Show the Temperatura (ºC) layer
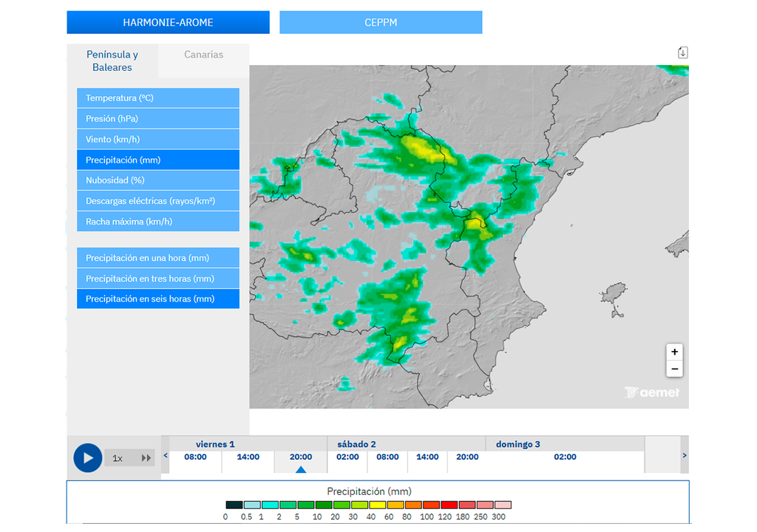 158,98
